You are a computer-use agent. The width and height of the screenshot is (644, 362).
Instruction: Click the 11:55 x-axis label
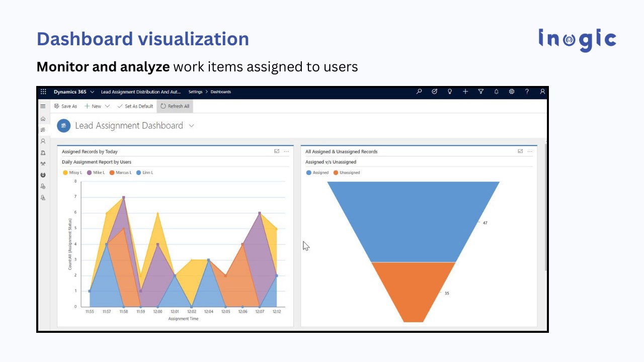[90, 312]
